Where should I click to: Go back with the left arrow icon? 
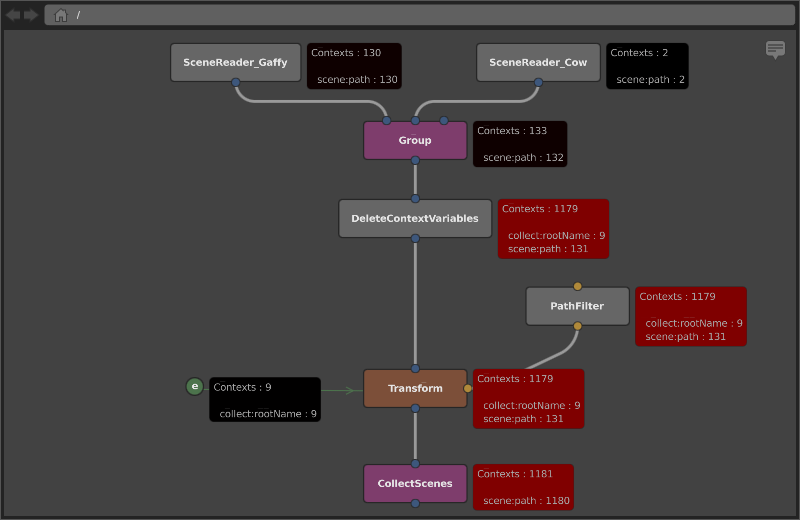click(x=13, y=15)
